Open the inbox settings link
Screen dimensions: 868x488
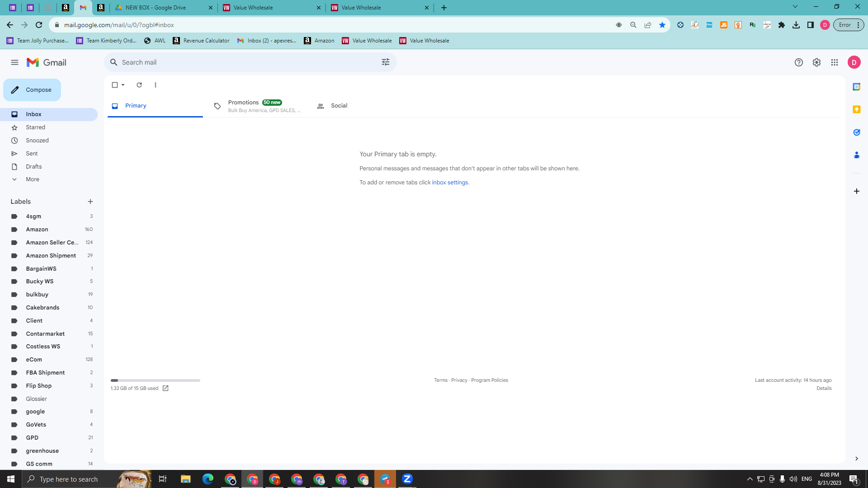coord(450,183)
